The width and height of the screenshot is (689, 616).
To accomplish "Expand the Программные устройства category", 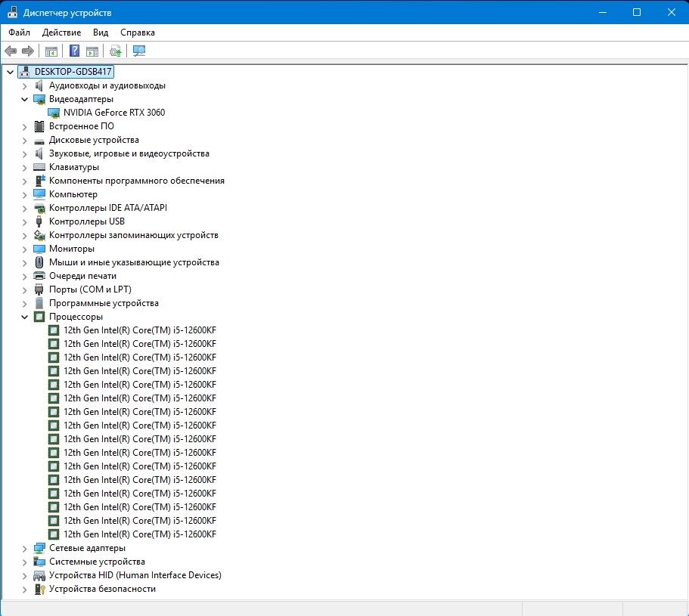I will 25,303.
